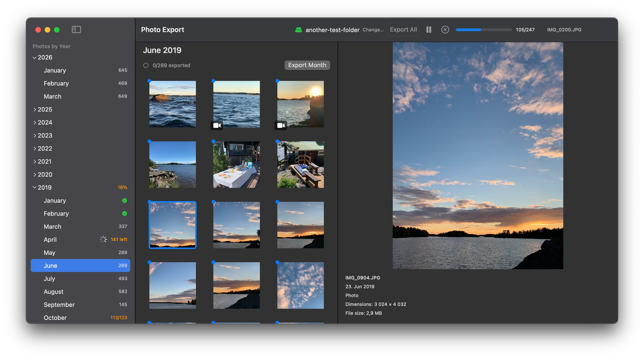Click the green drive icon beside another-test-folder
This screenshot has height=358, width=644.
[299, 30]
